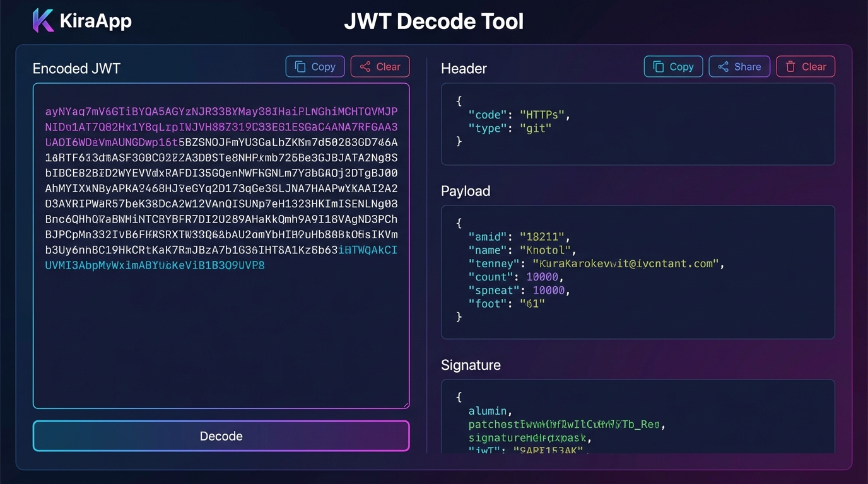Click the Signature section heading

470,365
